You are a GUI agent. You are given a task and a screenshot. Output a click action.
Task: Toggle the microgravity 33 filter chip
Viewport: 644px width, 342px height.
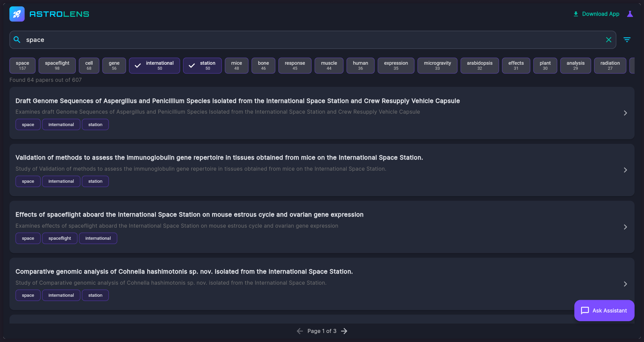437,65
